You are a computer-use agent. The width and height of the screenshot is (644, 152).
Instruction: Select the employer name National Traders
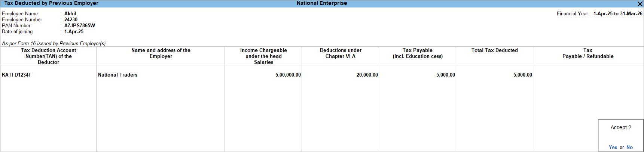click(117, 75)
